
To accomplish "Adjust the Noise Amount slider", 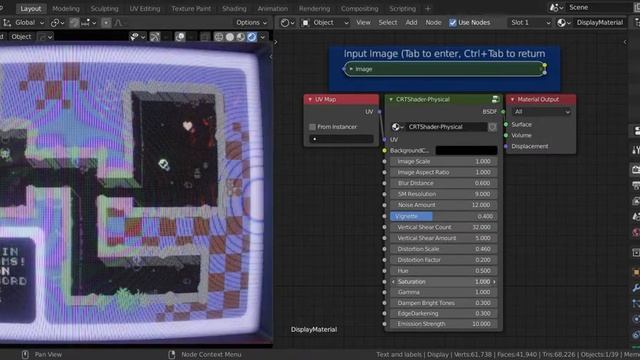I will click(x=443, y=205).
